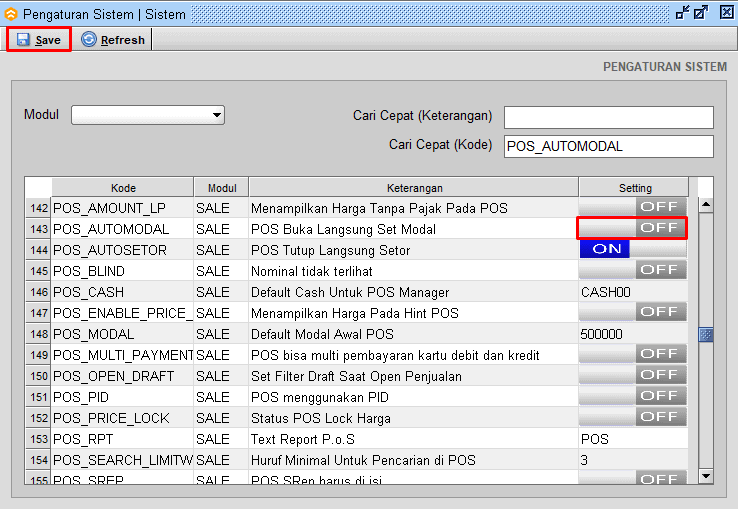Click the POS_RPT code cell

coord(122,439)
